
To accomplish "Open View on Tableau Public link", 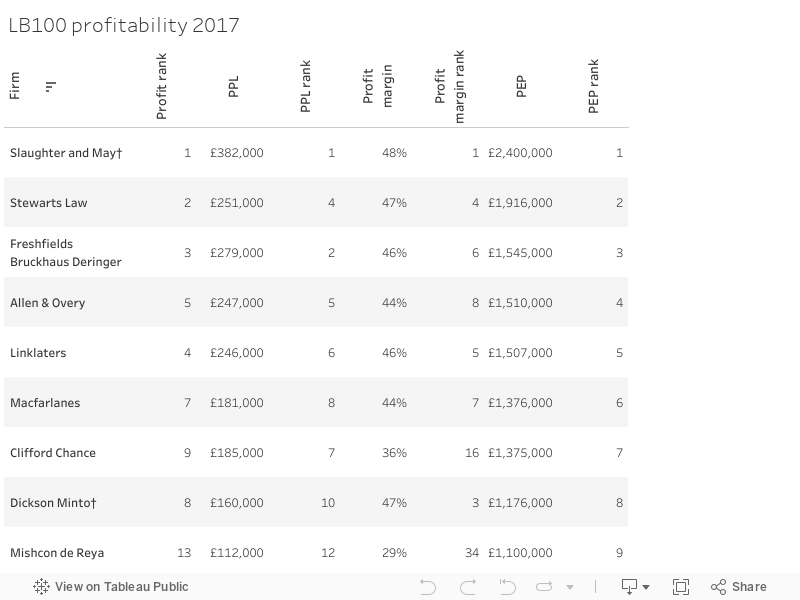I will click(x=121, y=587).
